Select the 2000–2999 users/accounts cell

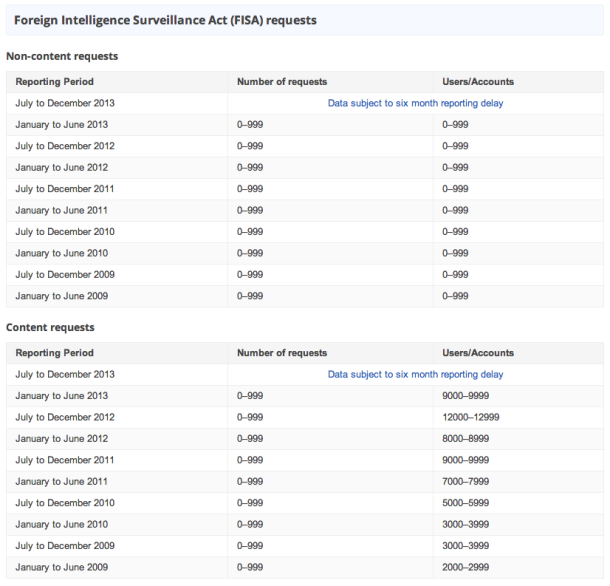466,567
